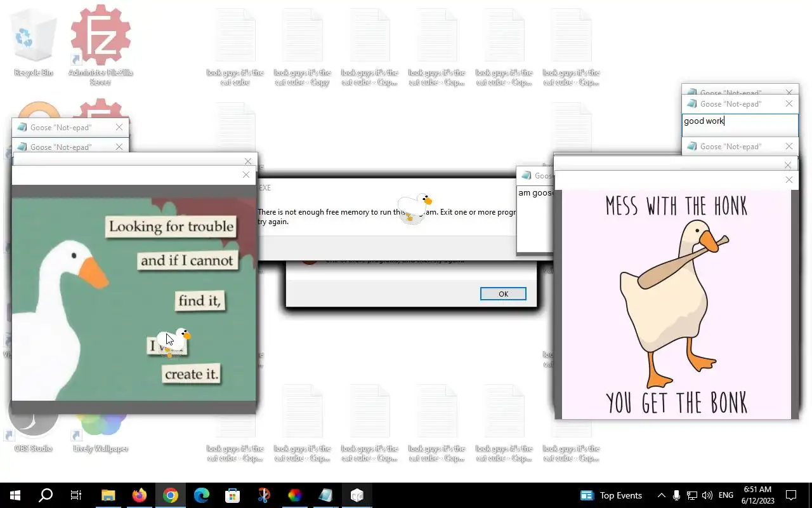Click the white cube app in the taskbar

357,495
